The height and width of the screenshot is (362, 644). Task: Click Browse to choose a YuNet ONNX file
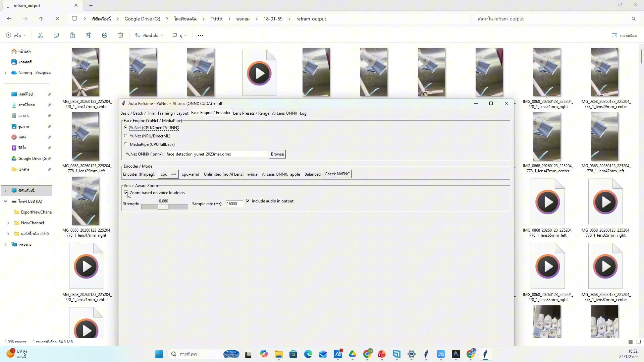[277, 154]
